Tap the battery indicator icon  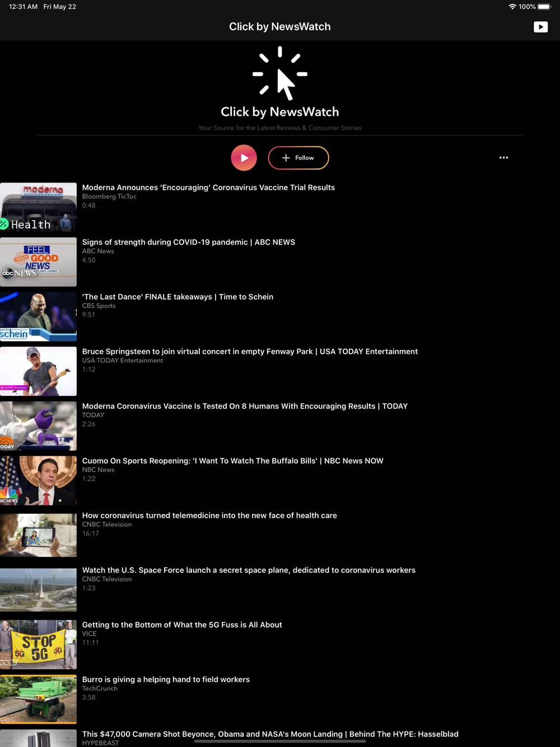click(544, 7)
